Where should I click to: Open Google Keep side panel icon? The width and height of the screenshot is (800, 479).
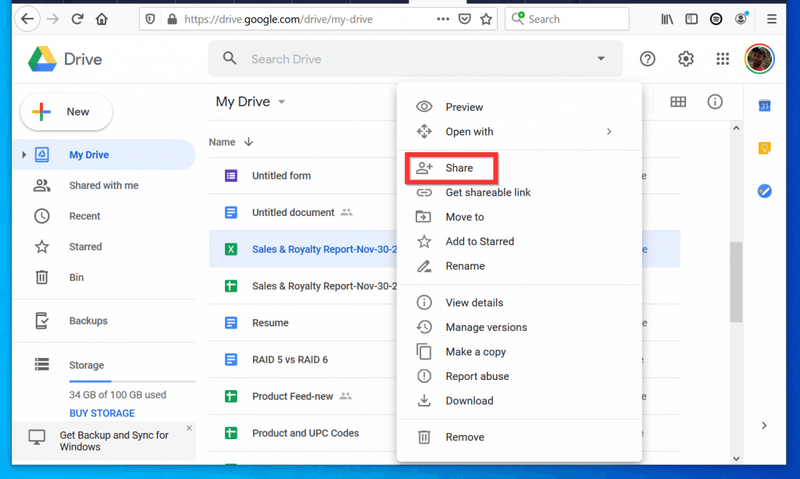[764, 148]
